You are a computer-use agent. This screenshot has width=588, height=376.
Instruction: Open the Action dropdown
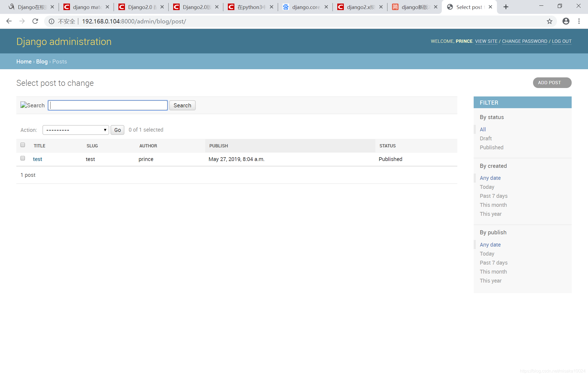point(76,130)
